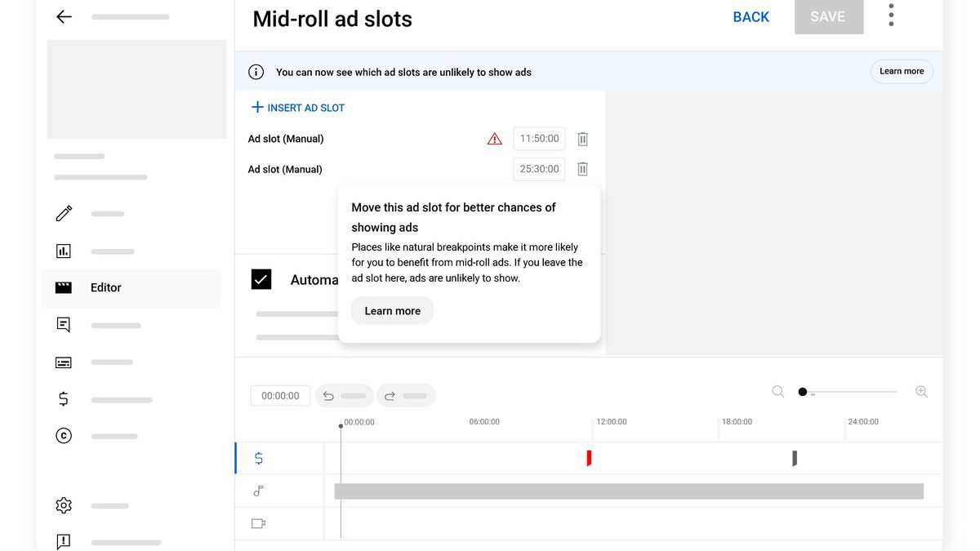Viewport: 980px width, 551px height.
Task: Edit the 11:50:00 ad slot time field
Action: 539,139
